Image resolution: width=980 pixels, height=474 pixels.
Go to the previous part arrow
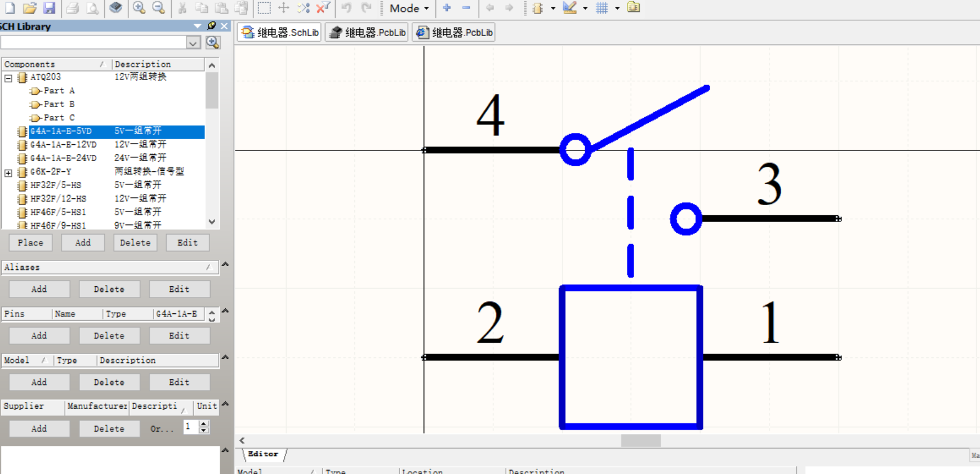[x=489, y=8]
